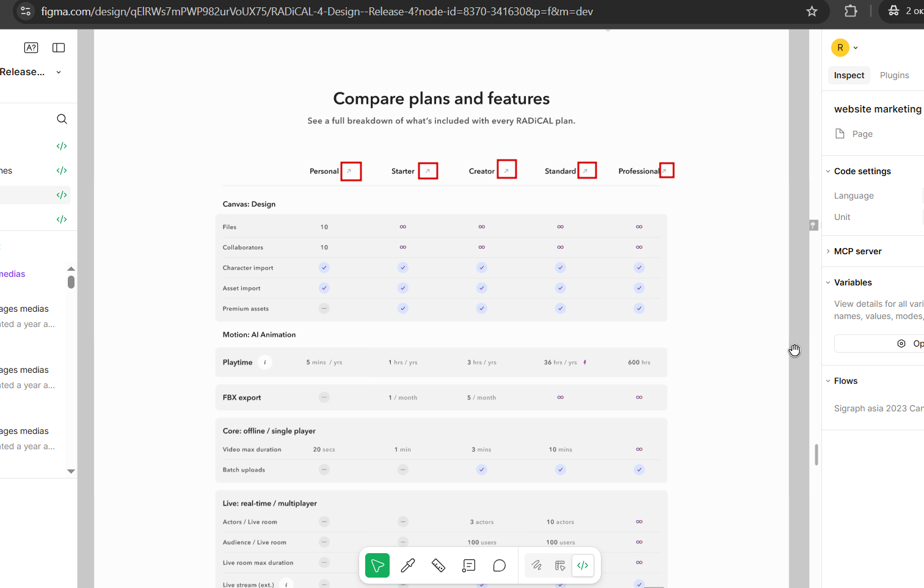Select the Comment bubble tool
Image resolution: width=924 pixels, height=588 pixels.
click(x=500, y=565)
